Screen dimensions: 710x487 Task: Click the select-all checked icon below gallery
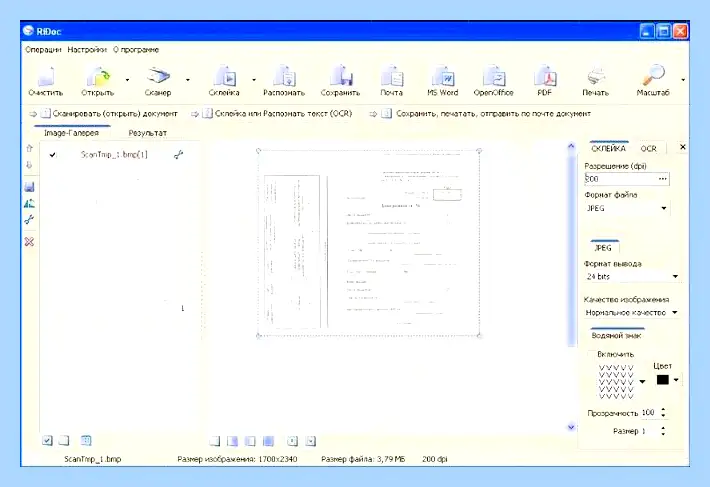pyautogui.click(x=48, y=440)
